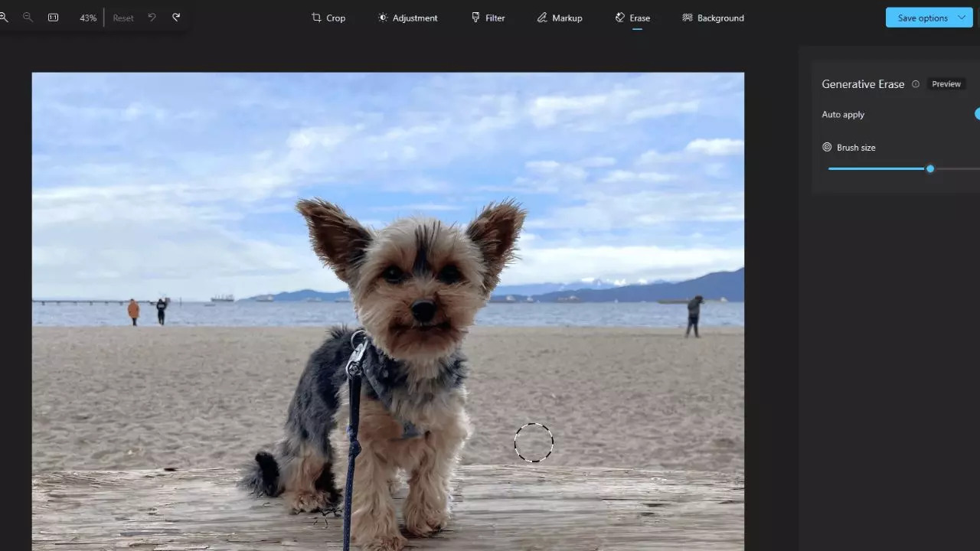Open the Background removal tool
Image resolution: width=980 pixels, height=551 pixels.
click(713, 18)
